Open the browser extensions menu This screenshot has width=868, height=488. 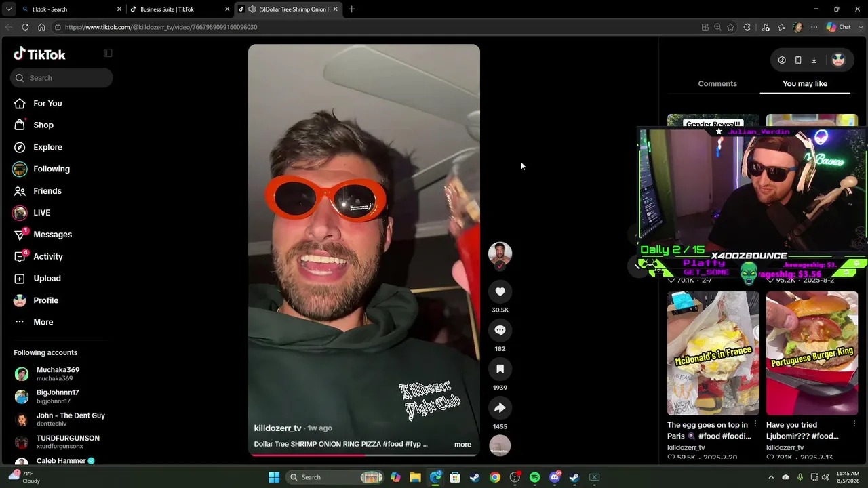coord(747,27)
